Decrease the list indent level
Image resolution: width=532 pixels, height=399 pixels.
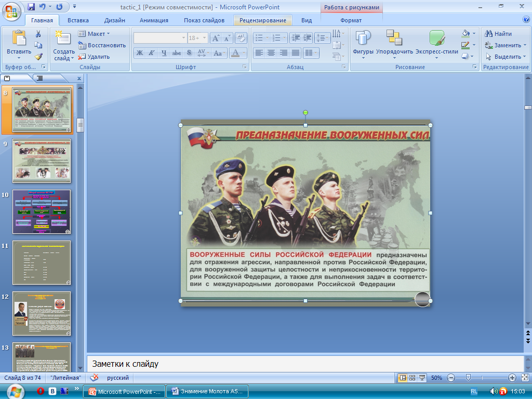296,37
